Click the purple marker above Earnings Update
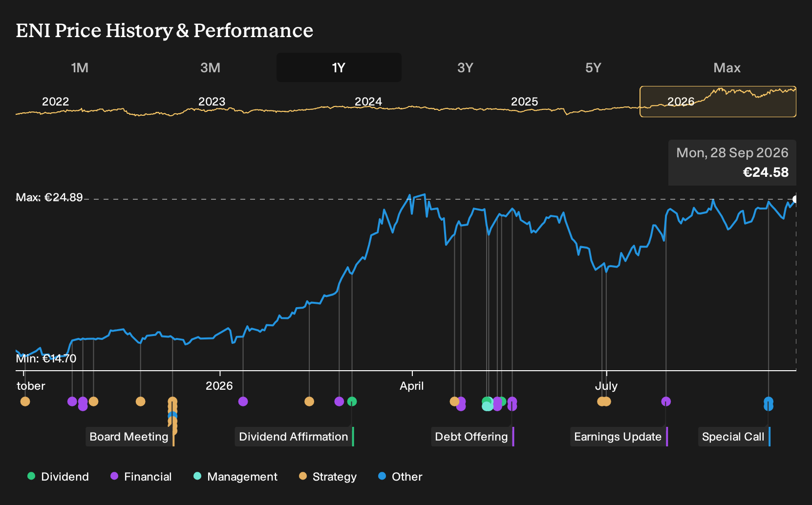812x505 pixels. point(666,401)
